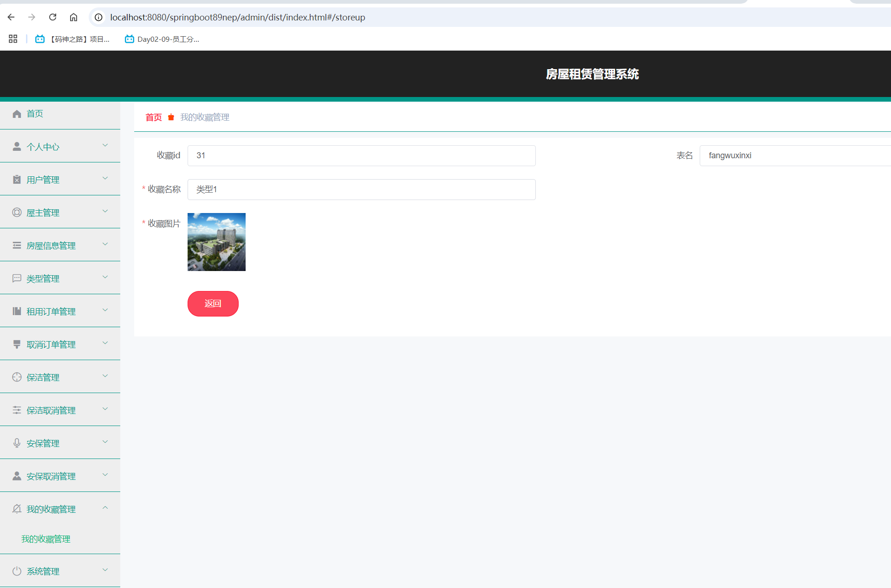This screenshot has height=588, width=891.
Task: Click the browser home icon
Action: coord(73,17)
